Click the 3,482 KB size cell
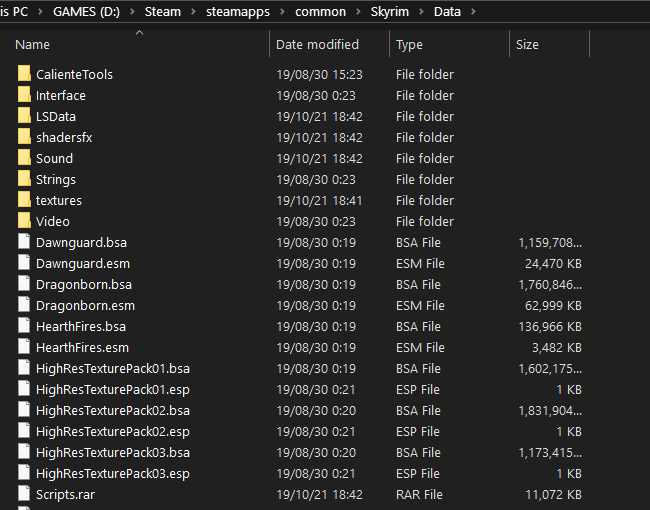 pyautogui.click(x=556, y=347)
